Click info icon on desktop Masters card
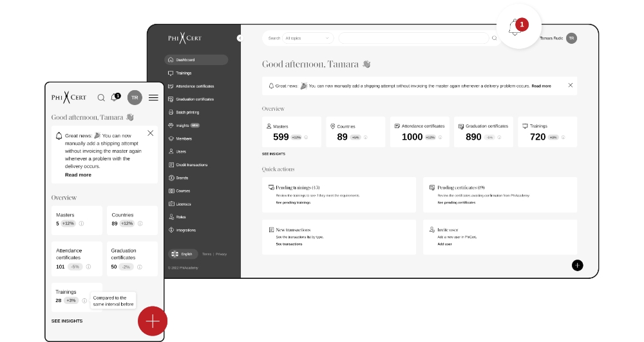Viewport: 644px width, 342px height. (306, 138)
